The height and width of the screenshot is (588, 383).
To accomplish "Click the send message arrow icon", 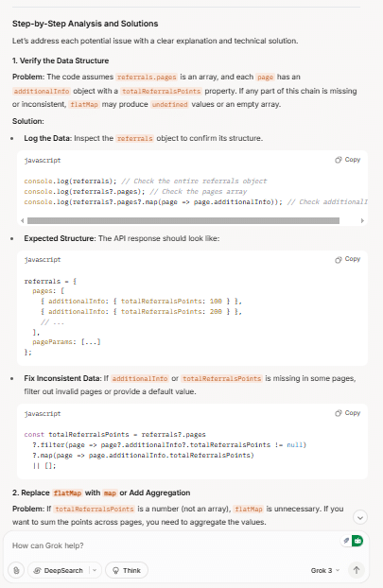I will click(357, 570).
